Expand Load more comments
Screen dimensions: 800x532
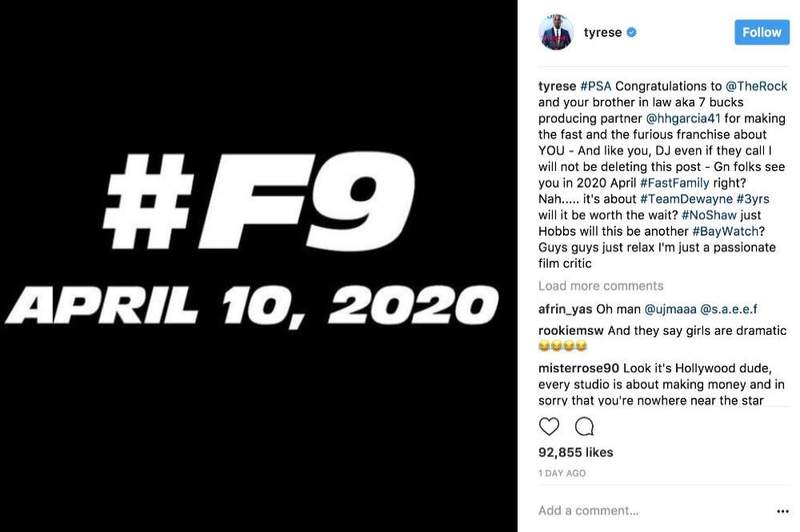600,286
